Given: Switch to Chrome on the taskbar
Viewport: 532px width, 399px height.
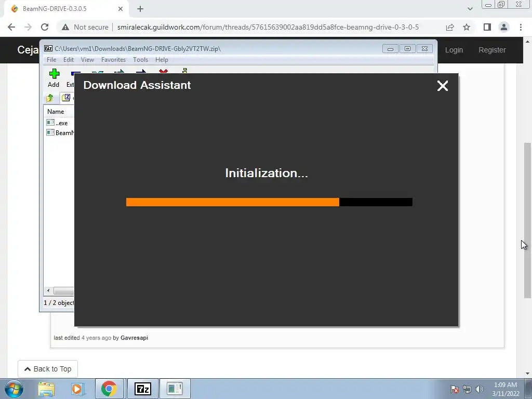Looking at the screenshot, I should 109,389.
